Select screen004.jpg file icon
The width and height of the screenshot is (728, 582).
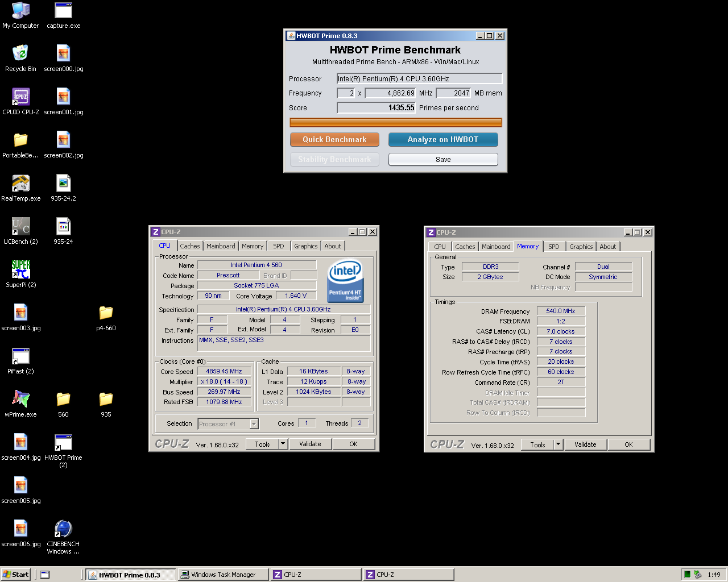20,447
